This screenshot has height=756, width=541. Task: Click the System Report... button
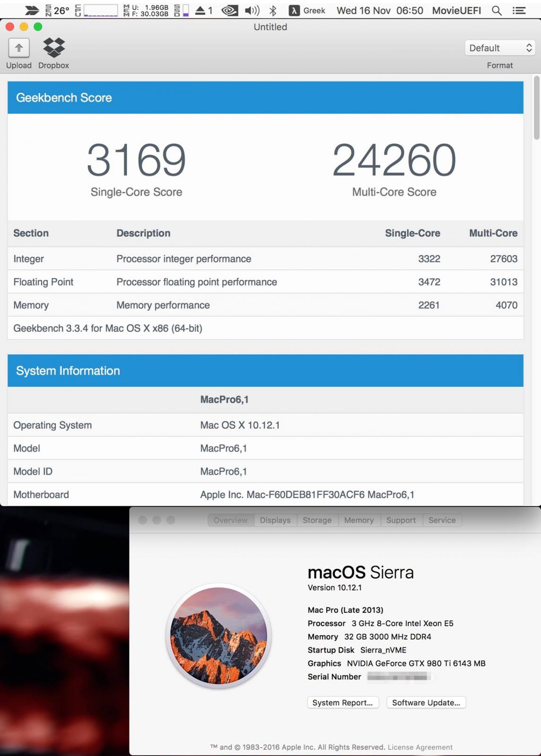coord(343,703)
